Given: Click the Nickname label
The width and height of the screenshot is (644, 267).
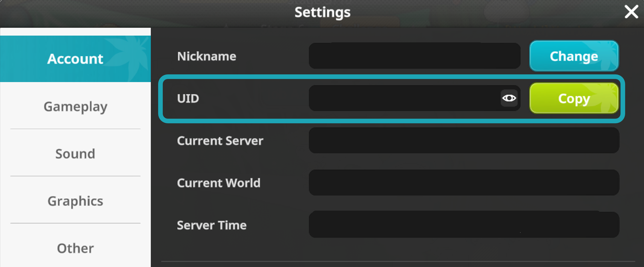Looking at the screenshot, I should tap(206, 56).
